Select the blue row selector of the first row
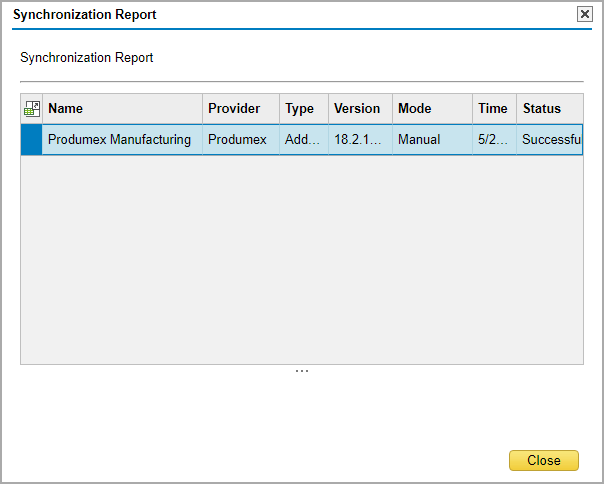Image resolution: width=604 pixels, height=484 pixels. [x=31, y=140]
